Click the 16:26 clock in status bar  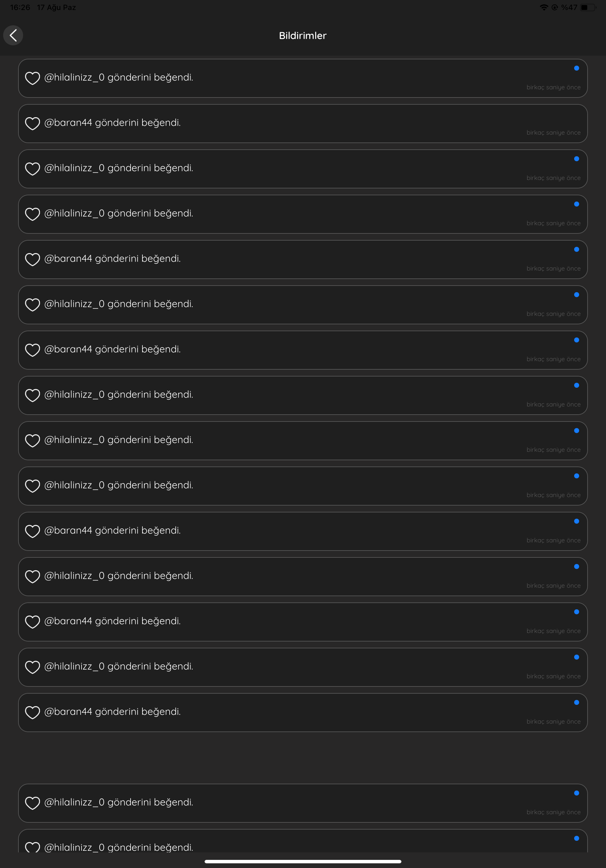click(x=20, y=7)
